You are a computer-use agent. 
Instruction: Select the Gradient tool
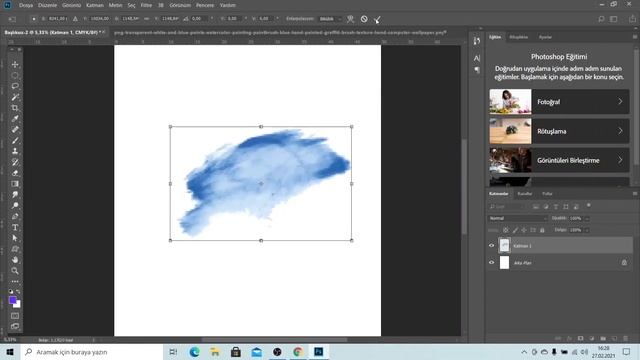click(15, 184)
